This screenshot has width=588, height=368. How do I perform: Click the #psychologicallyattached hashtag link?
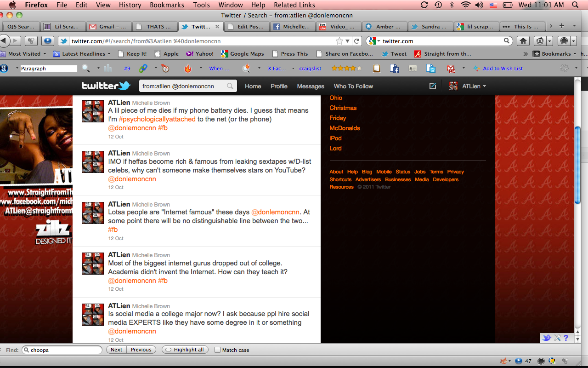[157, 119]
